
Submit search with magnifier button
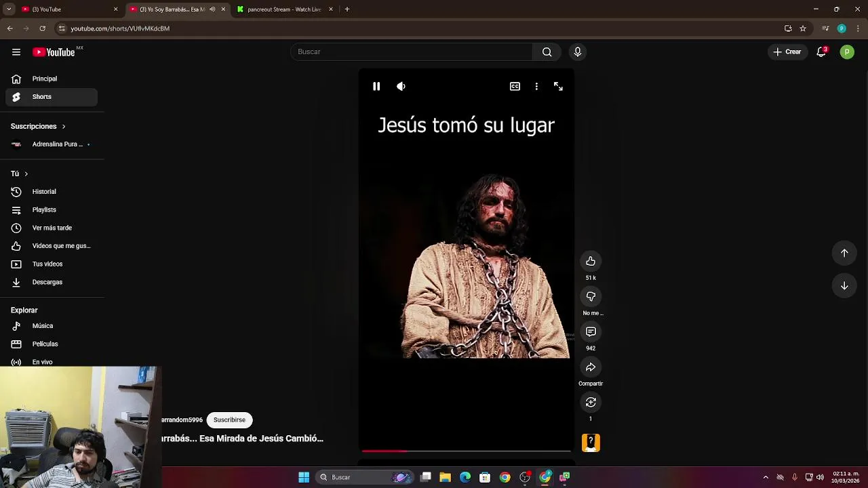point(547,52)
